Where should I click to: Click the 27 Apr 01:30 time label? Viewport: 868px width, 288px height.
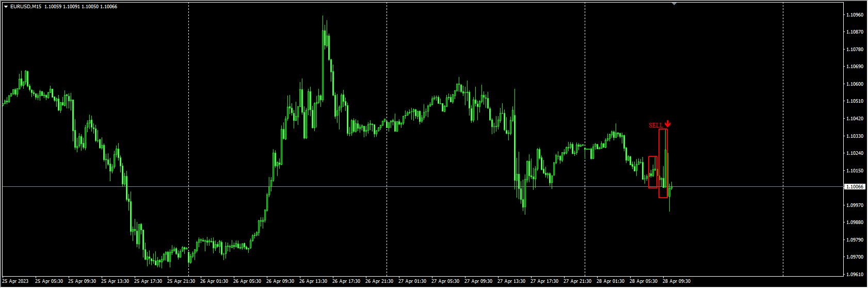[x=412, y=281]
